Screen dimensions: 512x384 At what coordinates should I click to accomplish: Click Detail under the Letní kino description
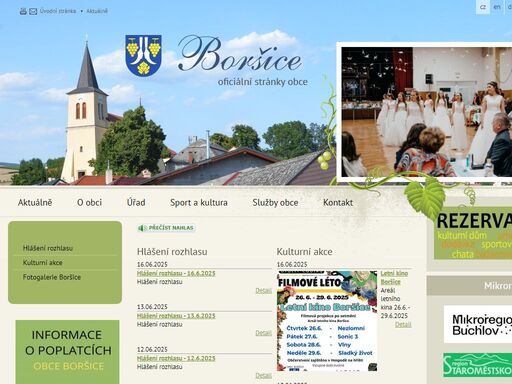[x=403, y=324]
